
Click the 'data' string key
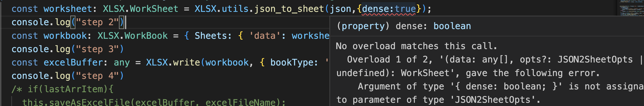(x=265, y=36)
